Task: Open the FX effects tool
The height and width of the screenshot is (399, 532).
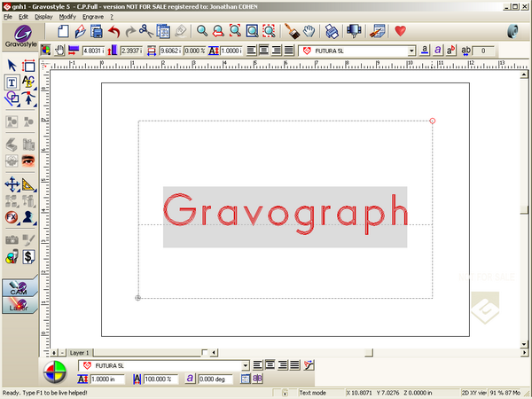Action: tap(12, 217)
